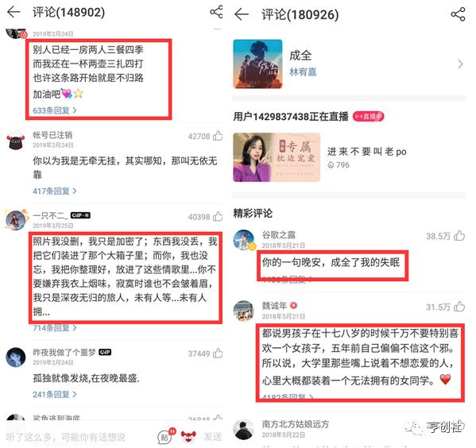Open the emoji sticker picker icon
Viewport: 476px width, 448px height.
(x=188, y=436)
